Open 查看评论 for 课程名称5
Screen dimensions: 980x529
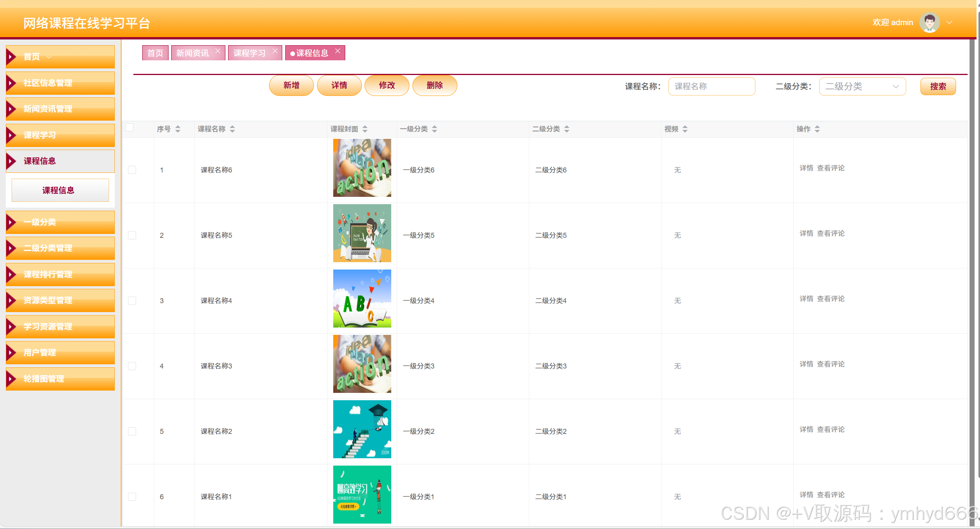(x=830, y=233)
